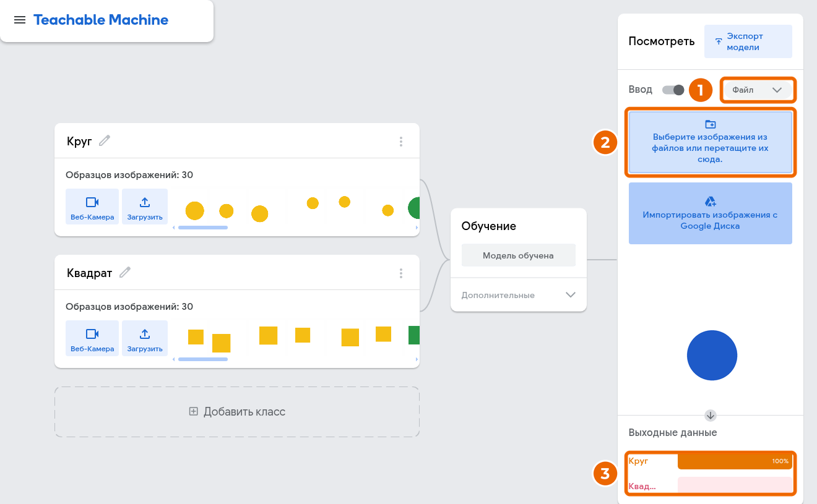
Task: Click the Круг output confidence bar
Action: coord(735,461)
